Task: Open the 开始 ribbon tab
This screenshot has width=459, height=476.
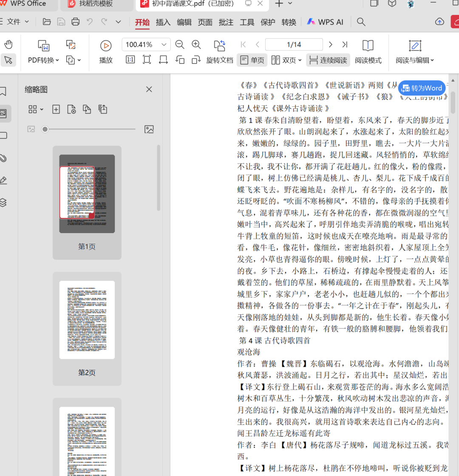Action: pos(142,22)
